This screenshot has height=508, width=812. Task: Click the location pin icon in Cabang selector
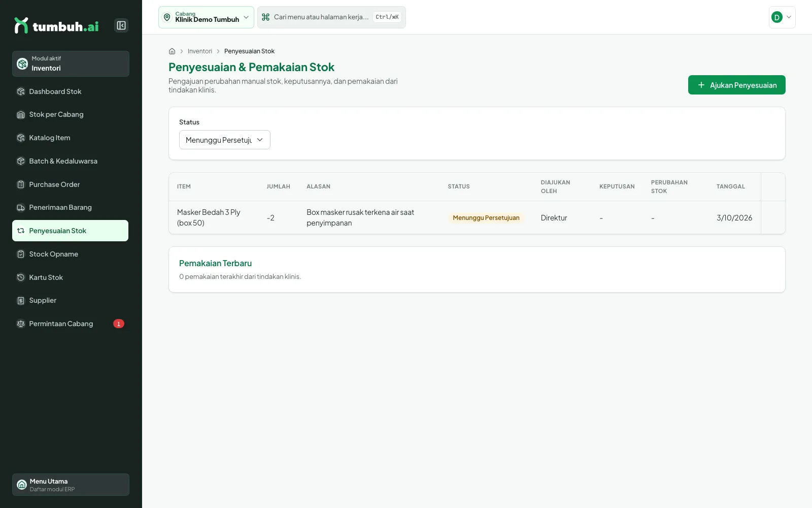[x=167, y=17]
